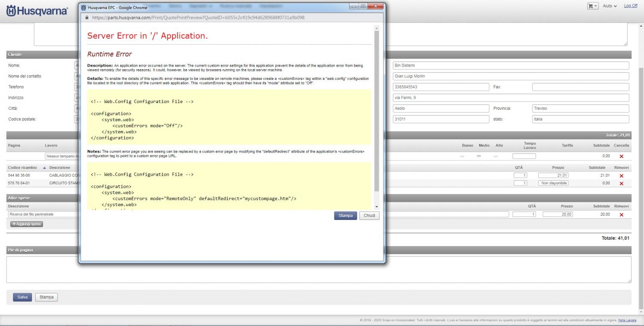This screenshot has width=644, height=326.
Task: Expand the Aiuto help menu
Action: coord(610,6)
